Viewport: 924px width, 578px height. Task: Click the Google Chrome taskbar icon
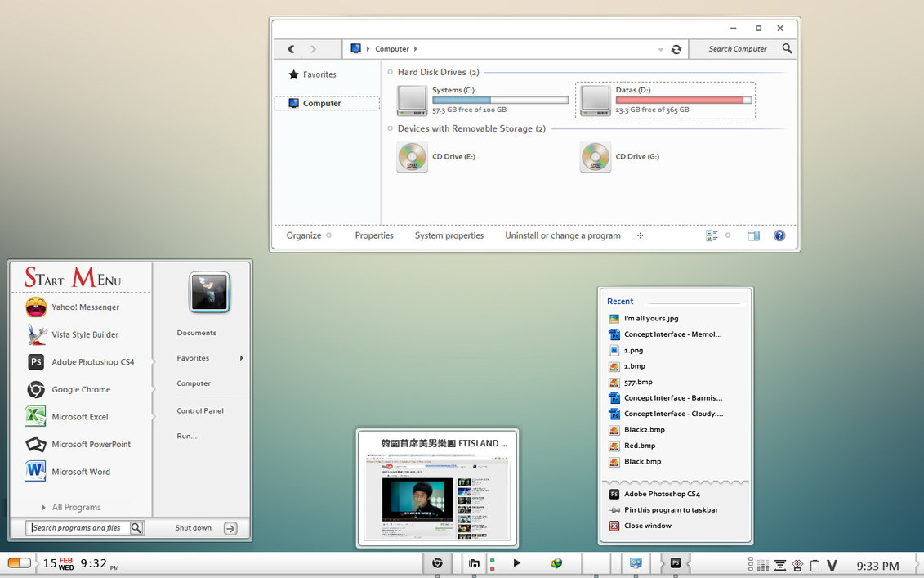[438, 563]
